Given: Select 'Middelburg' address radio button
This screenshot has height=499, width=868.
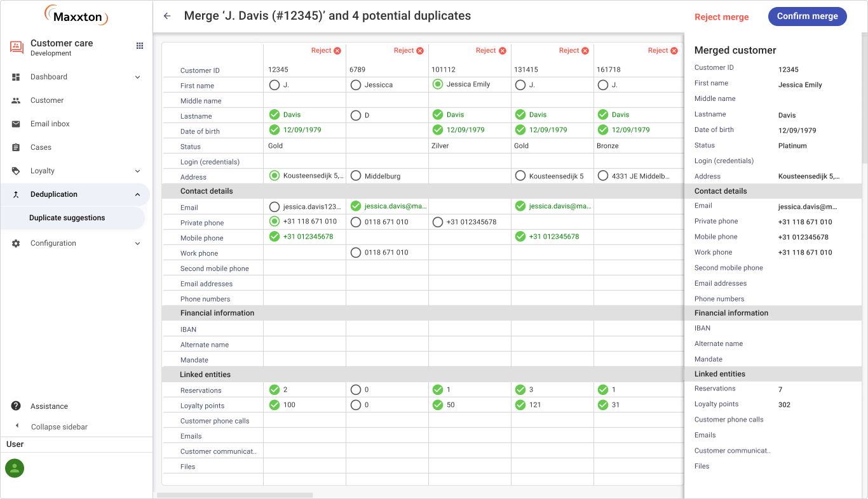Looking at the screenshot, I should (x=356, y=176).
